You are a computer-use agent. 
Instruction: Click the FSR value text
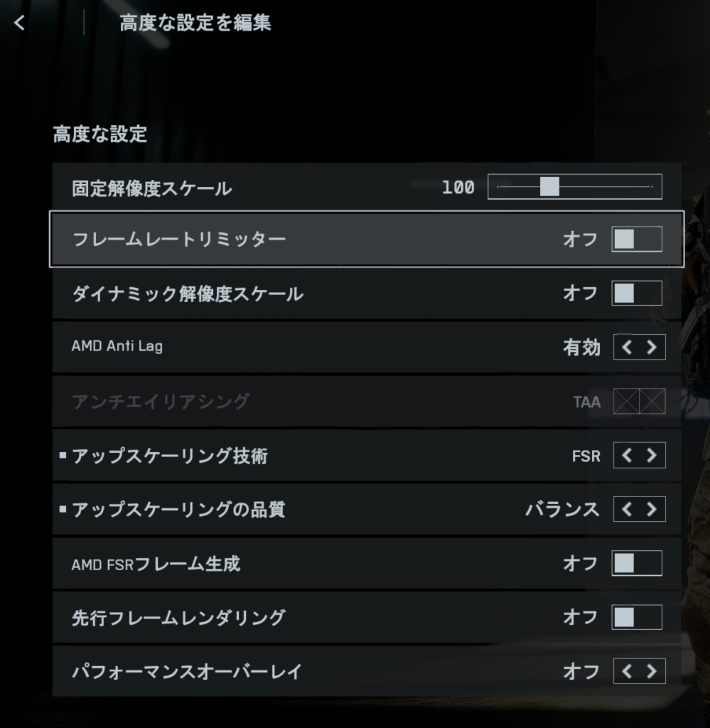[586, 456]
